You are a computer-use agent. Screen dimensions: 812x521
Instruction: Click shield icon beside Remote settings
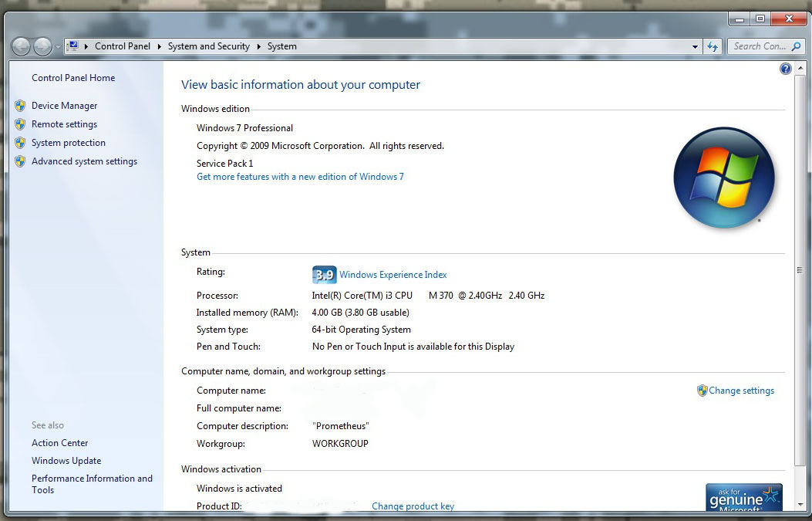tap(20, 124)
